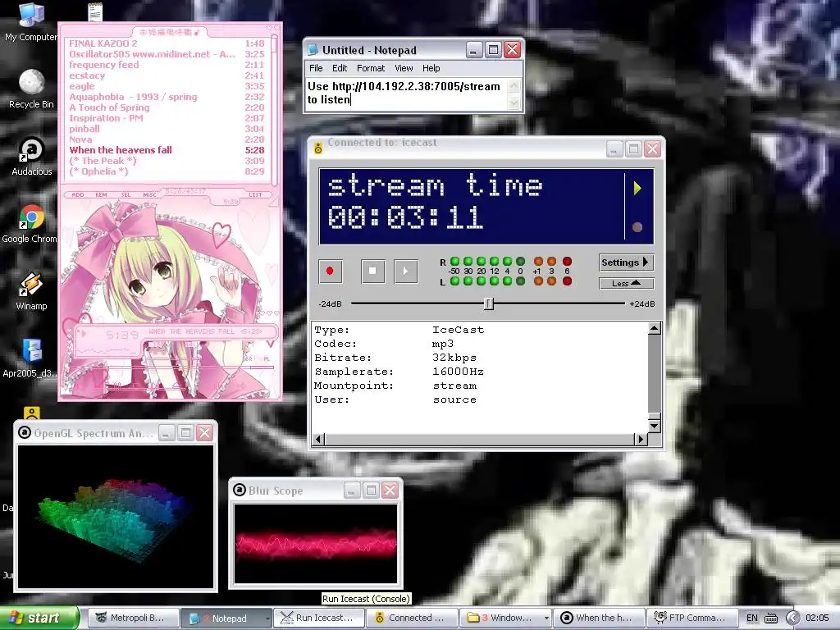This screenshot has width=840, height=630.
Task: Open the playlist MISC menu
Action: coord(150,195)
